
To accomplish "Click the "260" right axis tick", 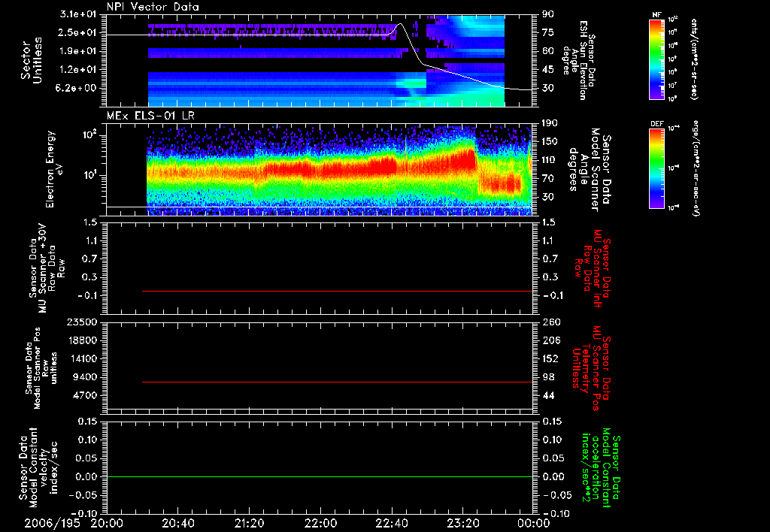I will (551, 322).
